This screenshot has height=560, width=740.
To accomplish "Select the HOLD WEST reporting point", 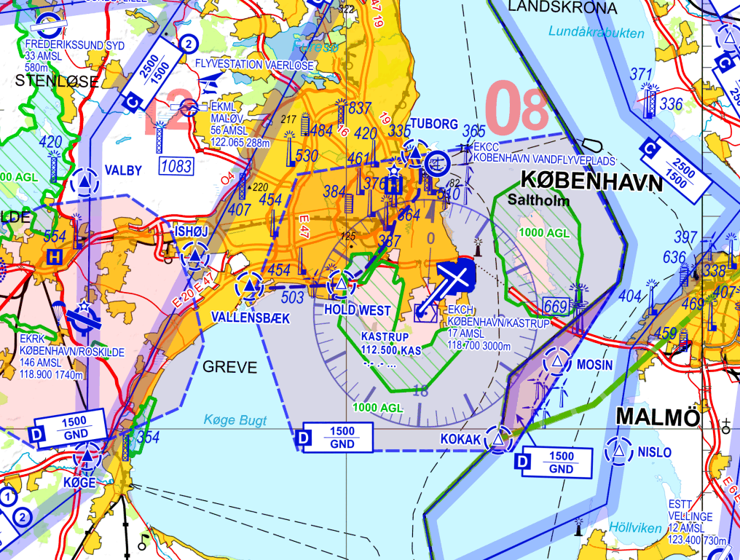I will click(340, 286).
